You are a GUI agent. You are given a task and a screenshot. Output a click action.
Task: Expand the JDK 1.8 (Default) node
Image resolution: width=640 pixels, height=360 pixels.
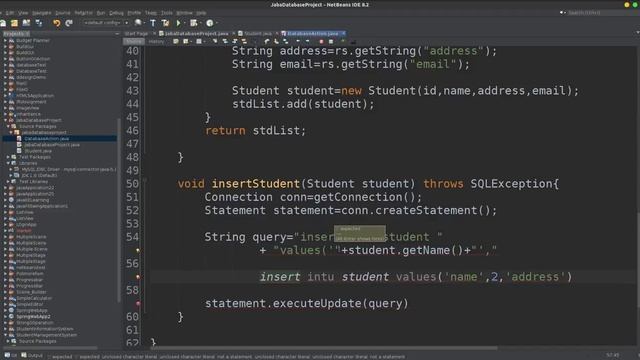(x=11, y=176)
